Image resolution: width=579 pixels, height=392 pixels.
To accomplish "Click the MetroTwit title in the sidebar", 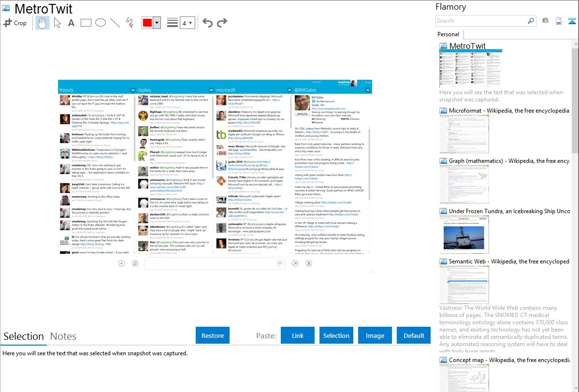I will point(467,46).
